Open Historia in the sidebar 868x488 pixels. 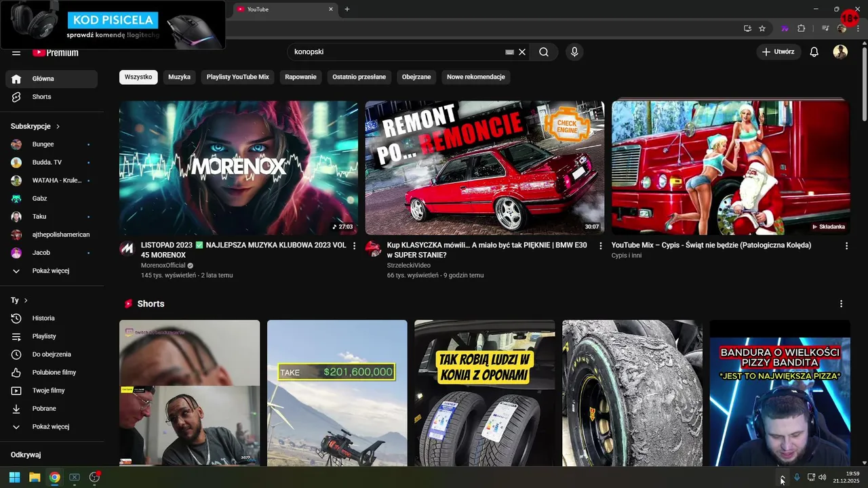click(x=52, y=319)
